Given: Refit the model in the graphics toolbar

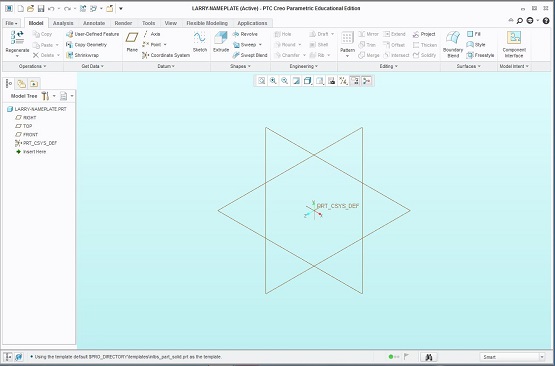Looking at the screenshot, I should [262, 81].
